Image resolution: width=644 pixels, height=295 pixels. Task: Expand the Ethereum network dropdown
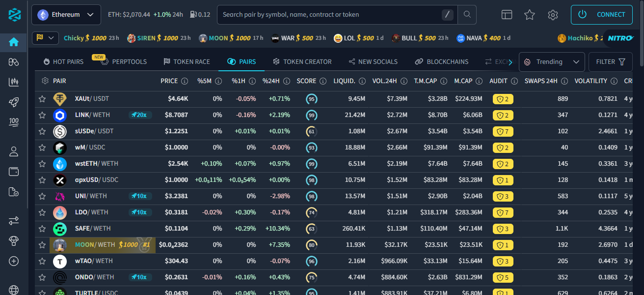[66, 15]
